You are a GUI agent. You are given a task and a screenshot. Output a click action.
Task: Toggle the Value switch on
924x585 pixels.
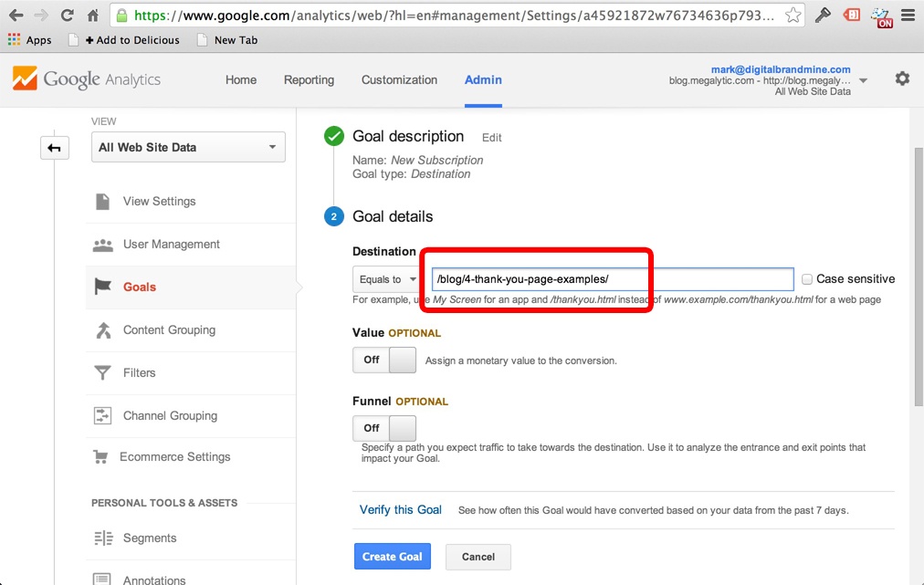[384, 360]
